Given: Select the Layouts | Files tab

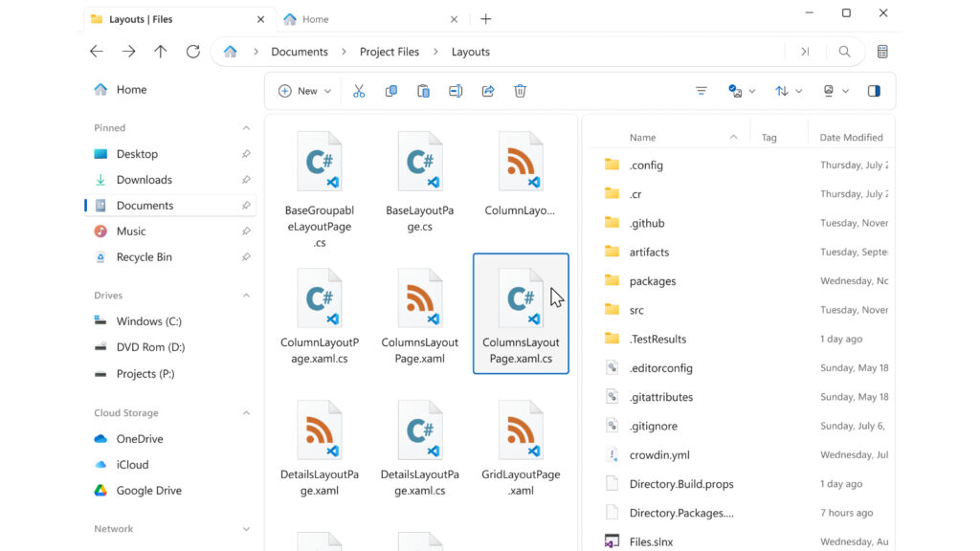Looking at the screenshot, I should point(177,19).
